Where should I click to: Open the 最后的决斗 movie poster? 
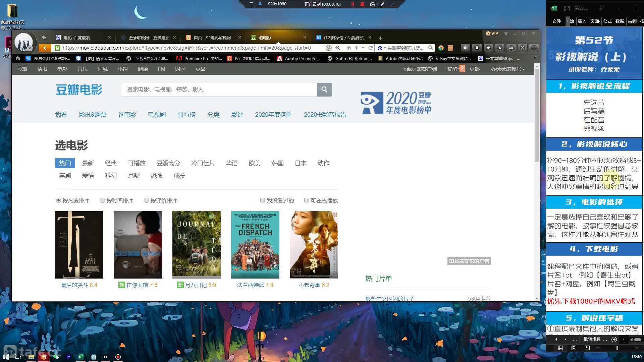click(79, 245)
